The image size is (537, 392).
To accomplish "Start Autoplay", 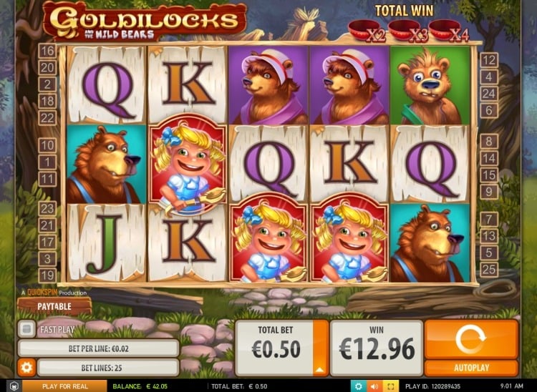I will 471,368.
